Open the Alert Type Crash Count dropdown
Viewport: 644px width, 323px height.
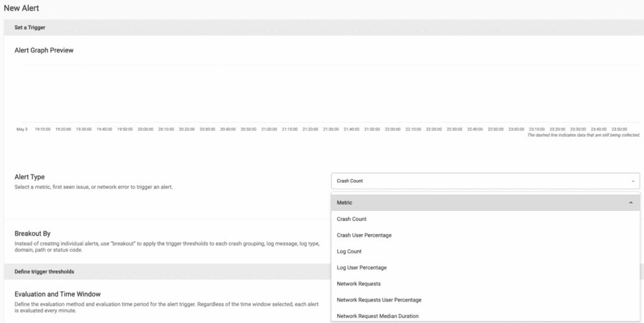pos(485,181)
